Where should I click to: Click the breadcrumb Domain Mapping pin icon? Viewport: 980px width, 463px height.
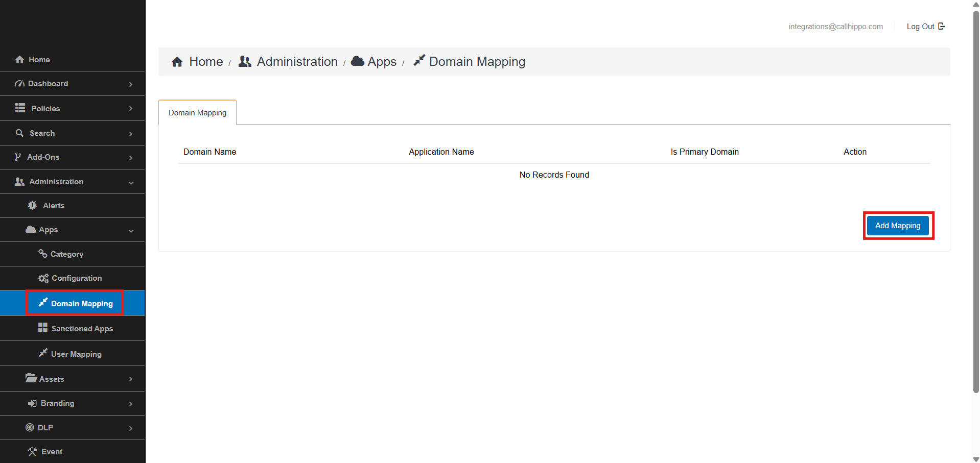[419, 60]
